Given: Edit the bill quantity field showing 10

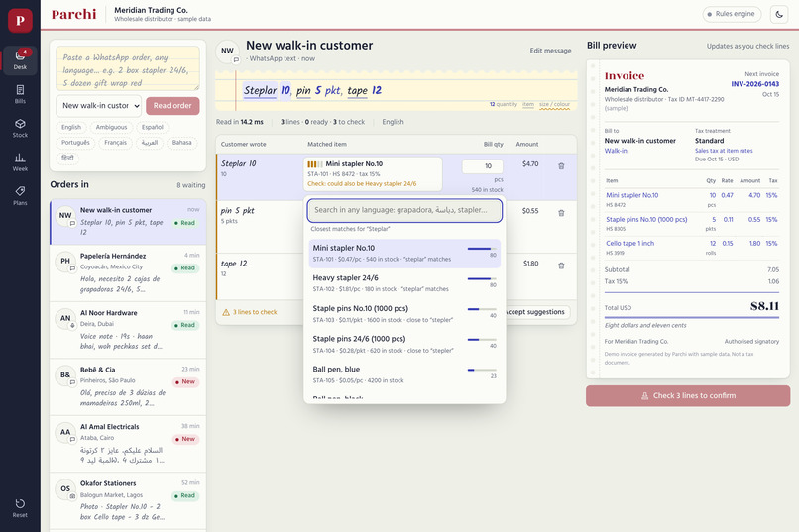Looking at the screenshot, I should pyautogui.click(x=482, y=166).
